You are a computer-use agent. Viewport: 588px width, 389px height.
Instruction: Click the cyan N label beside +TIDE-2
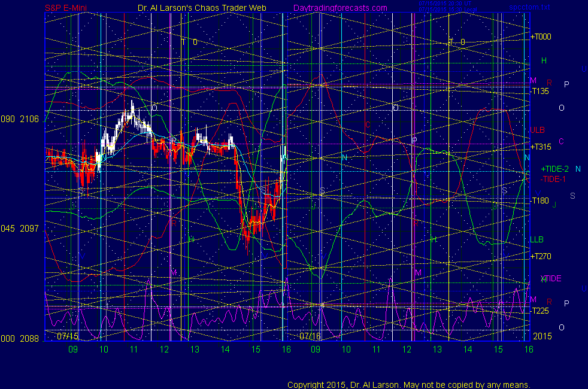578,169
